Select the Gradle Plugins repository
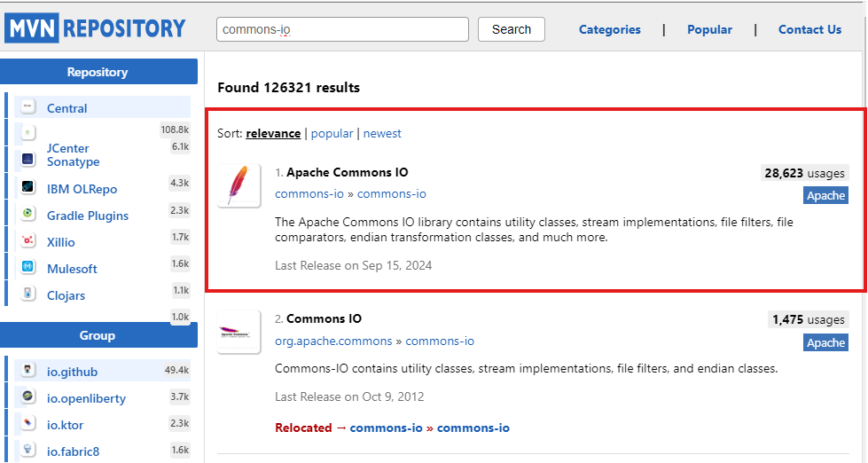The width and height of the screenshot is (868, 463). tap(88, 216)
